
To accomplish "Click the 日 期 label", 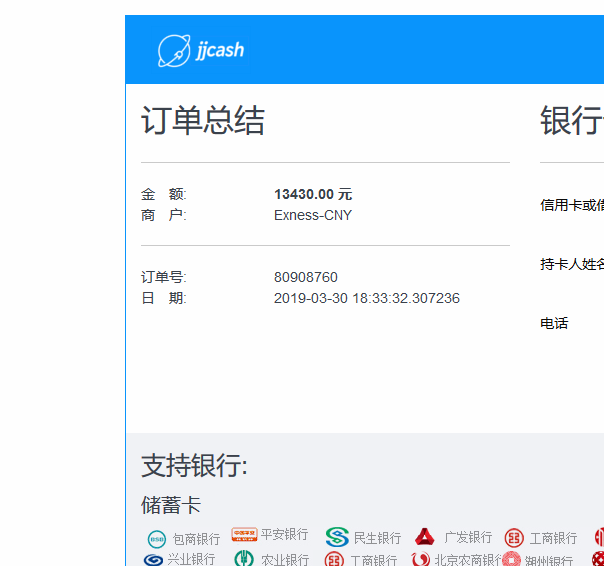I will pos(164,298).
